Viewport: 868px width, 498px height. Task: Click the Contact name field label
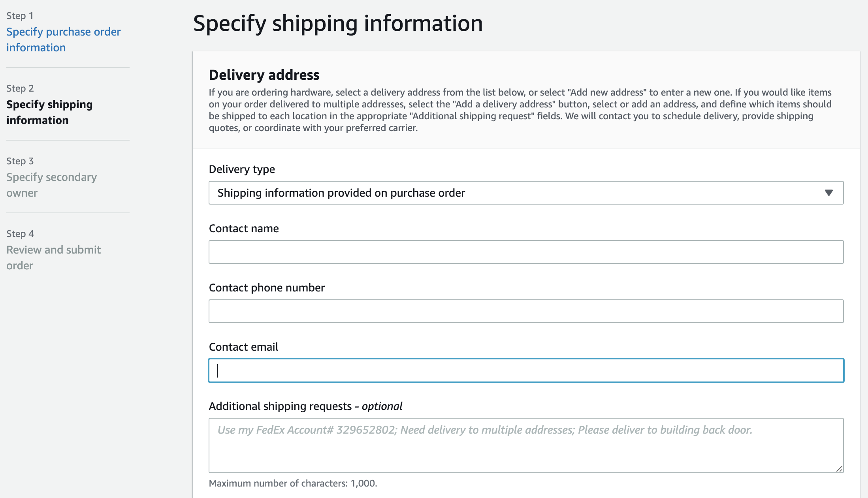pyautogui.click(x=243, y=228)
